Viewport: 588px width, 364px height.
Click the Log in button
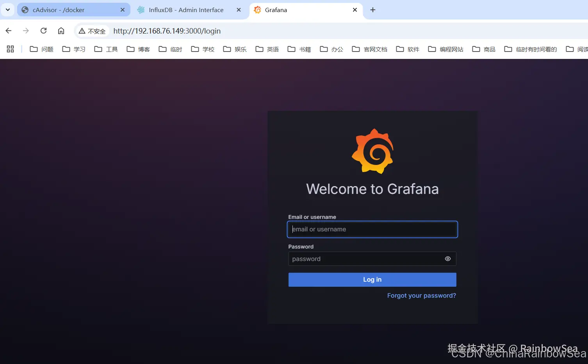click(x=372, y=280)
